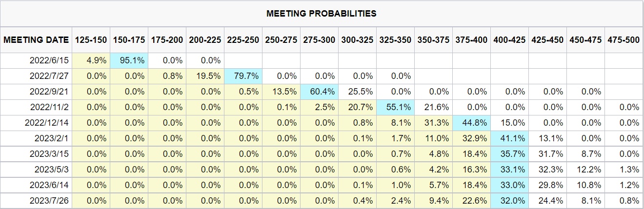Select the 475-500 column header
644x209 pixels.
click(623, 40)
